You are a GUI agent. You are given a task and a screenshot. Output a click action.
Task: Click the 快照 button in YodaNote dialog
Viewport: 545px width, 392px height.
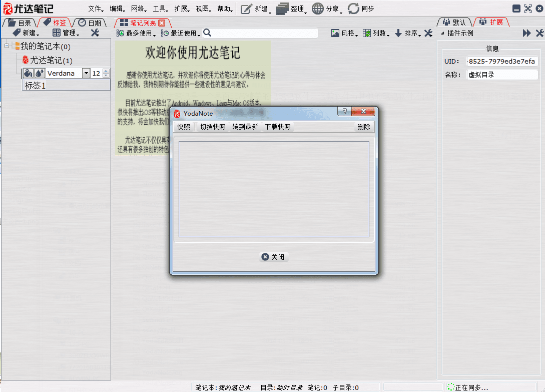point(184,127)
